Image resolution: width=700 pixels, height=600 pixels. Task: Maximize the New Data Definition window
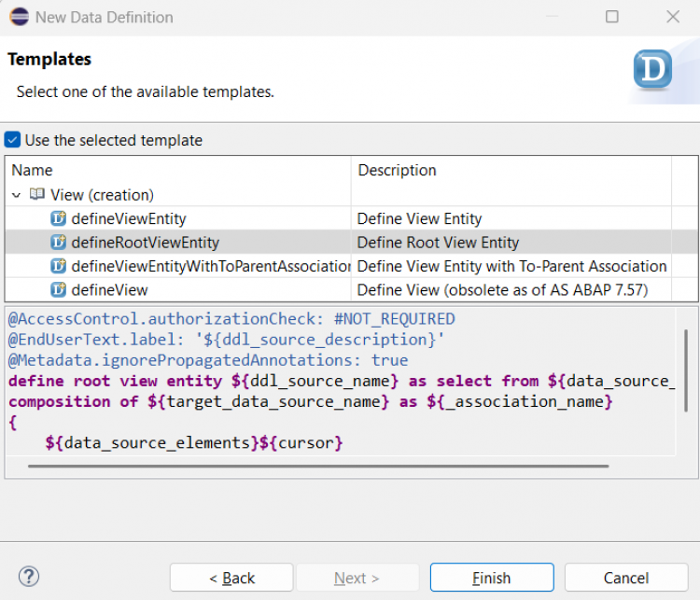point(612,17)
